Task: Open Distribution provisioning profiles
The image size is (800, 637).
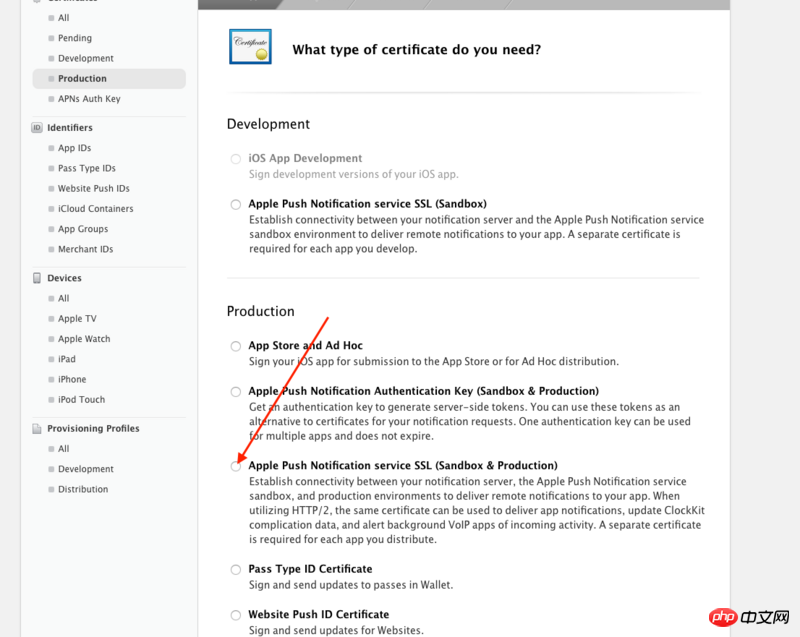Action: [x=83, y=489]
